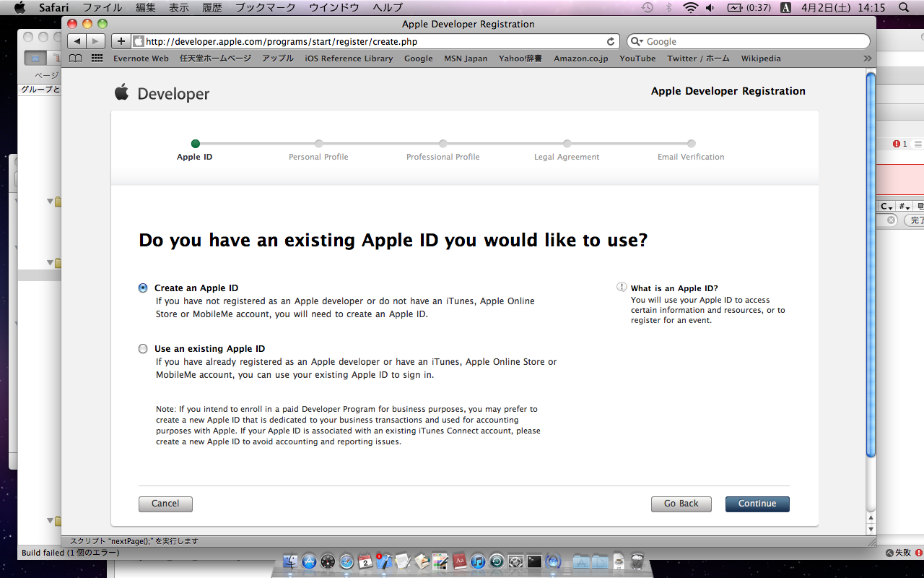
Task: Reload the page from the address bar
Action: pos(611,42)
